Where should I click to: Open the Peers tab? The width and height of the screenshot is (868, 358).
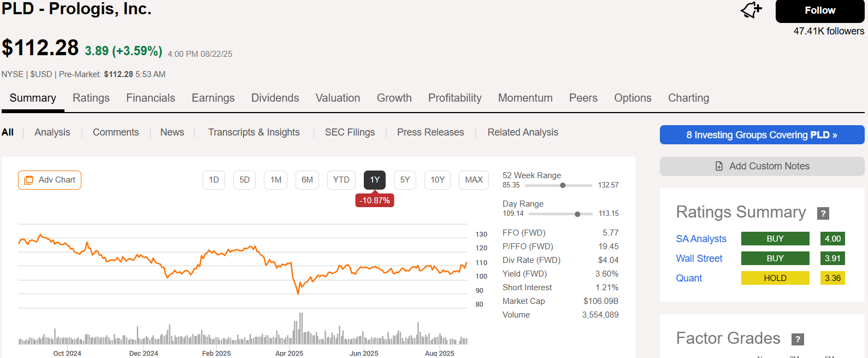(x=583, y=98)
